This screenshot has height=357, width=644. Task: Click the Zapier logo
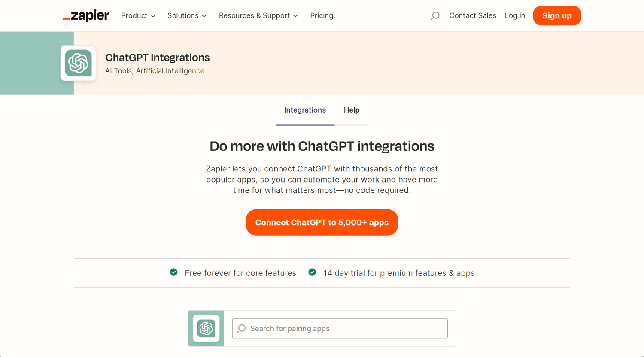coord(86,16)
